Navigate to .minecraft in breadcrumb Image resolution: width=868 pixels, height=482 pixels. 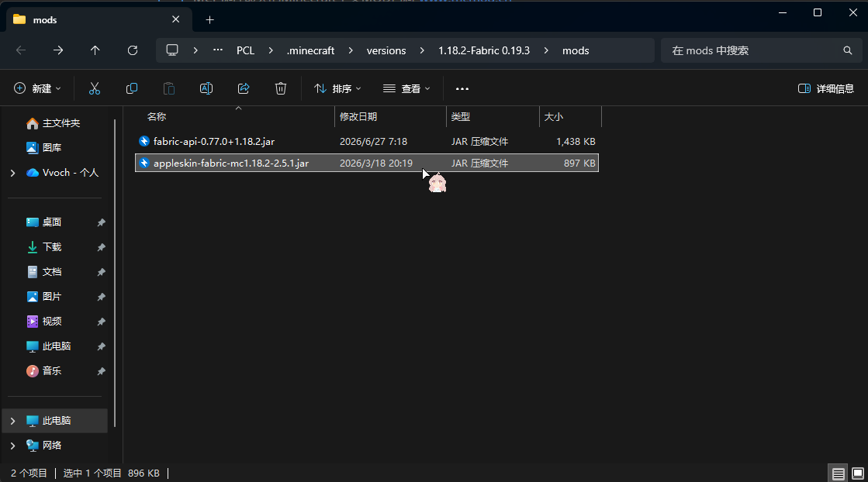tap(310, 50)
